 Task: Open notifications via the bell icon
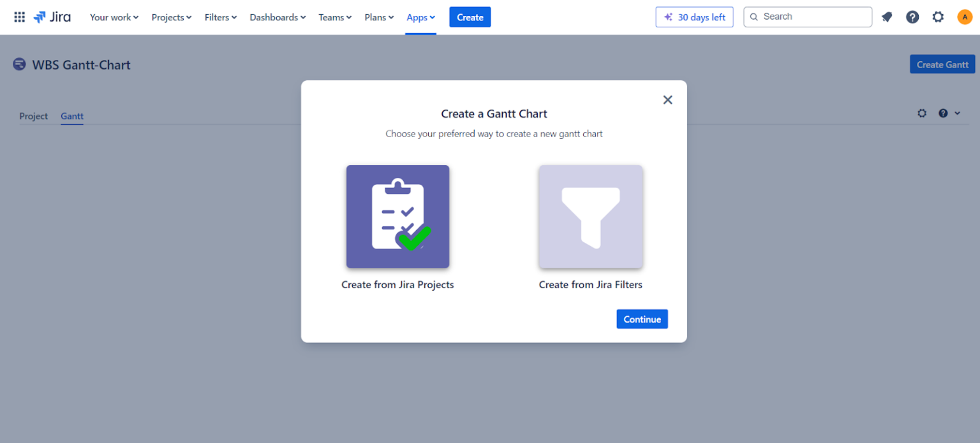tap(887, 17)
